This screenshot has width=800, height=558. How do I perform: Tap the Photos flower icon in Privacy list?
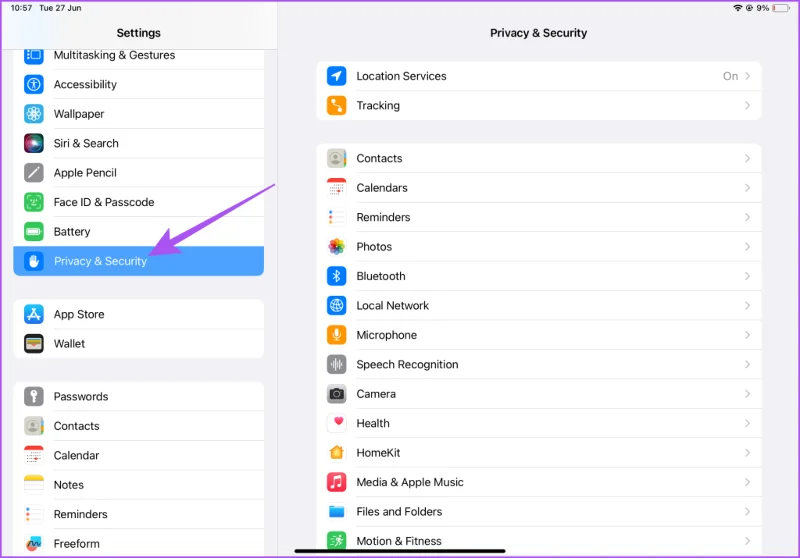(336, 247)
